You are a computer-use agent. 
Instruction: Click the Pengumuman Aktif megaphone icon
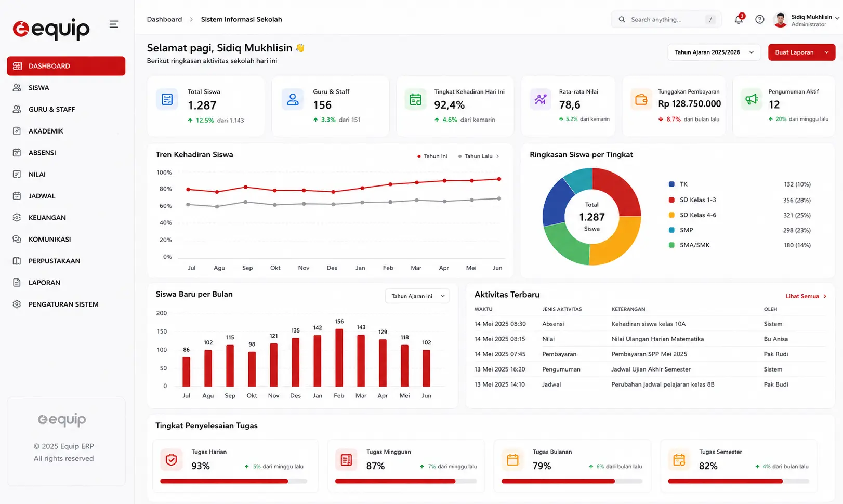tap(752, 99)
